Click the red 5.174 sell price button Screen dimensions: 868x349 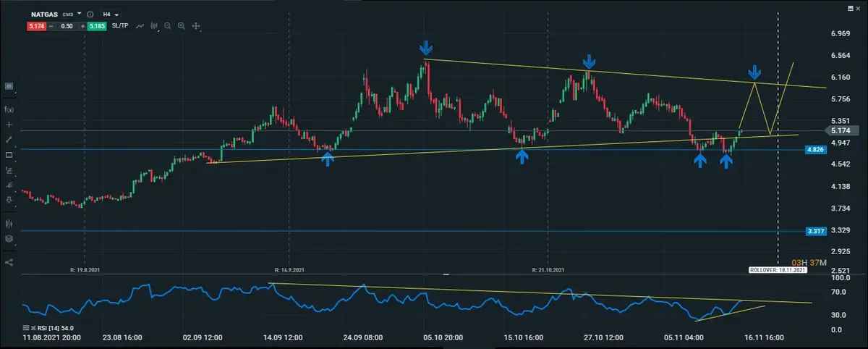point(35,26)
